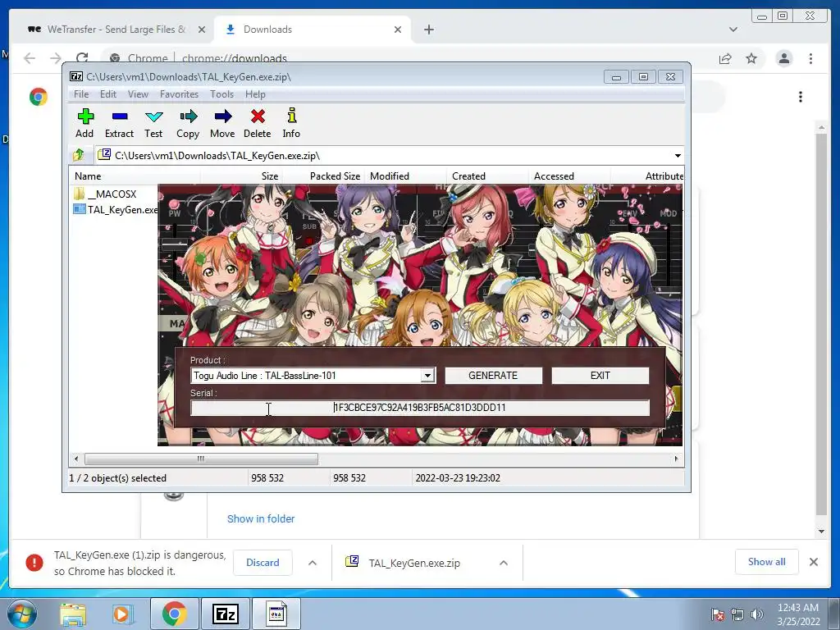The height and width of the screenshot is (630, 840).
Task: Discard the dangerous blocked download
Action: (x=262, y=563)
